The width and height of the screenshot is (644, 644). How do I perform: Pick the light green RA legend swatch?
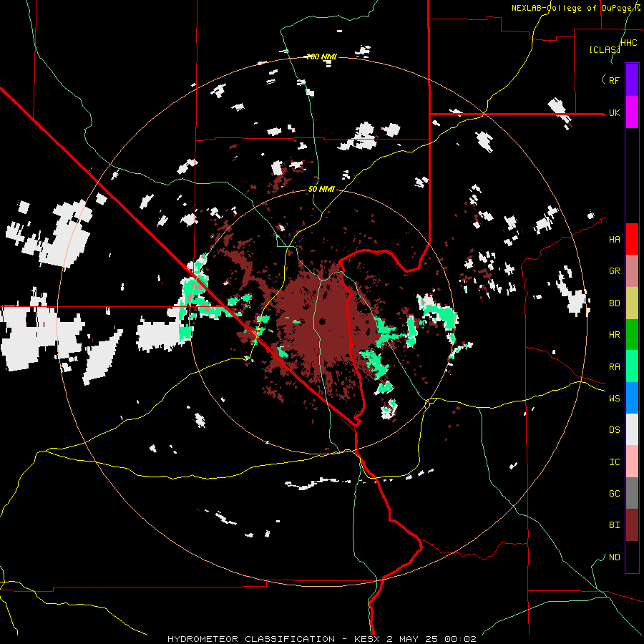click(x=632, y=366)
